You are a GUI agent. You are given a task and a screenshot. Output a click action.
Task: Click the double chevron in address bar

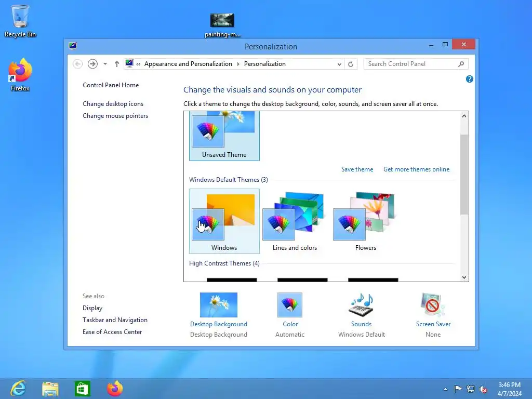pyautogui.click(x=138, y=64)
